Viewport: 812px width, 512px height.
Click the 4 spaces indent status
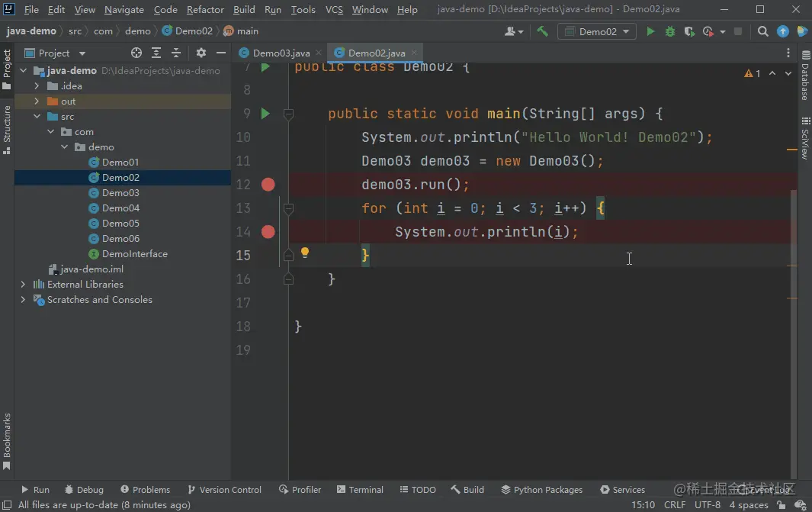(x=748, y=504)
